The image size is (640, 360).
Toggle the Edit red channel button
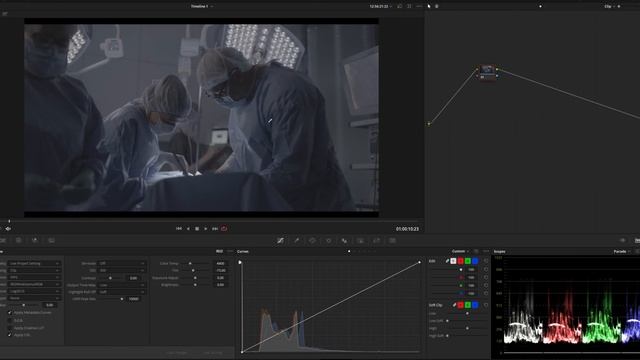point(460,261)
